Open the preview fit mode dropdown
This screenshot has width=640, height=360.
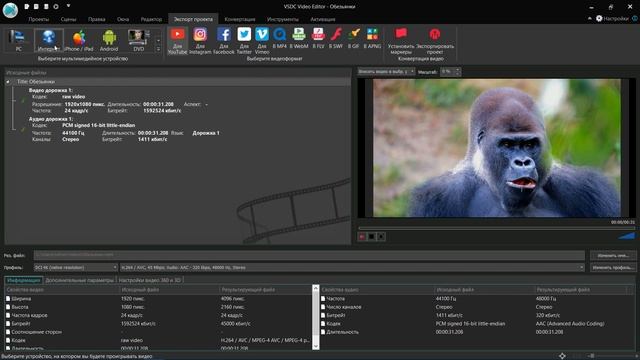pyautogui.click(x=386, y=71)
